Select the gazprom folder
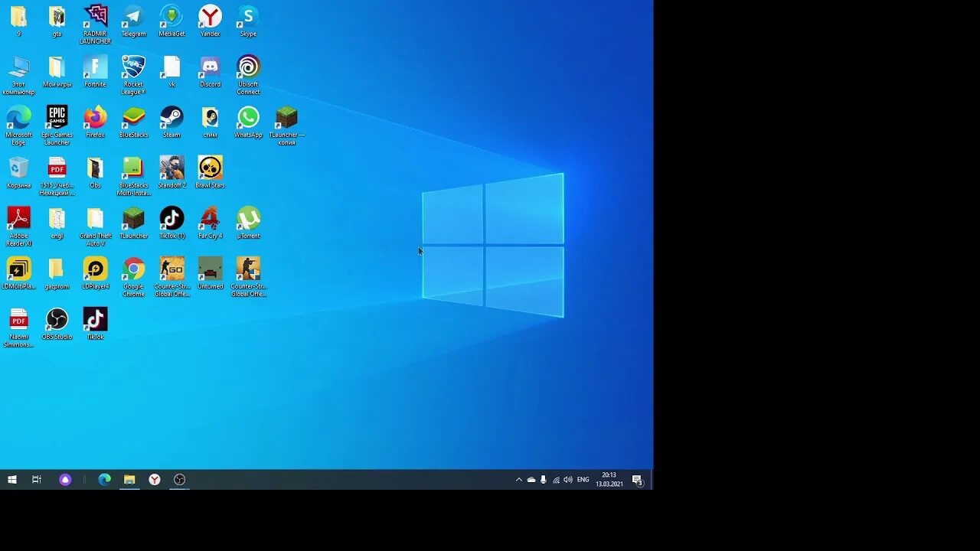The height and width of the screenshot is (551, 980). pyautogui.click(x=57, y=273)
